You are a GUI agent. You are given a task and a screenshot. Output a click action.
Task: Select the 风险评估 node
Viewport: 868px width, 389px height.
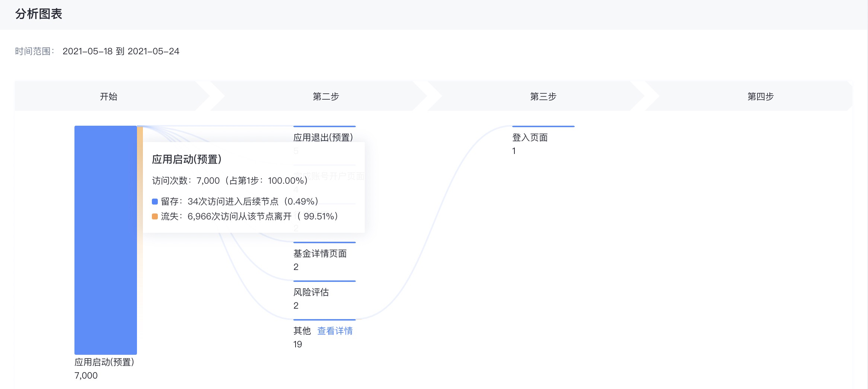pos(311,292)
